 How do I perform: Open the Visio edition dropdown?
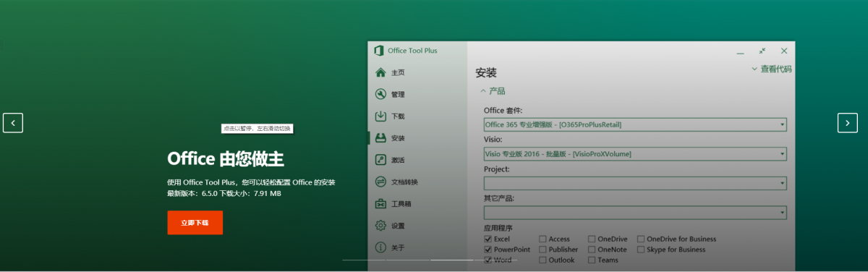tap(635, 153)
